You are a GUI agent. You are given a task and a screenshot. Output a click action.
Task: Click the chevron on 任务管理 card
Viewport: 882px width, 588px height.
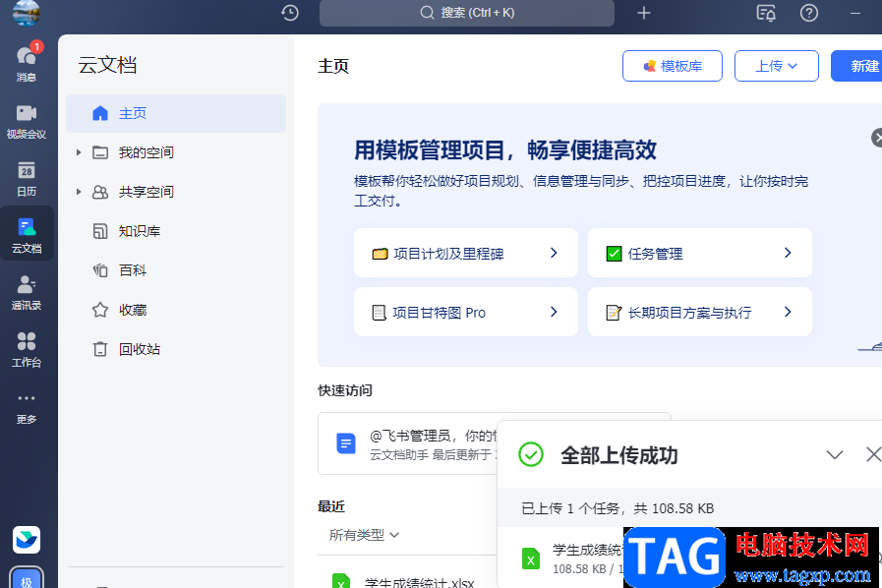click(x=788, y=254)
